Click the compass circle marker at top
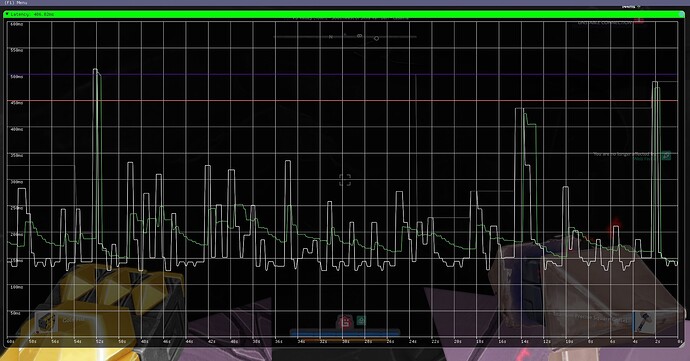Viewport: 690px width, 361px height. pyautogui.click(x=376, y=38)
